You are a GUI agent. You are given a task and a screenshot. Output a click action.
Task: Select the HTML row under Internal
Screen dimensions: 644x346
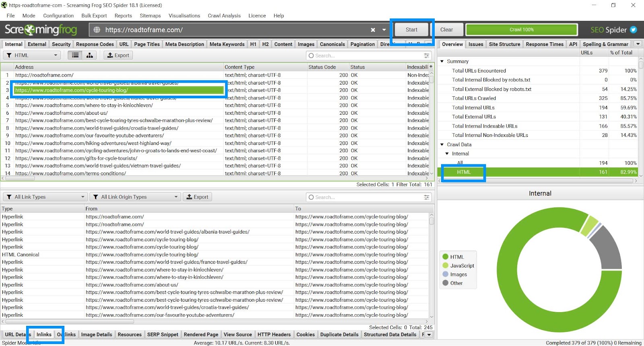coord(539,172)
